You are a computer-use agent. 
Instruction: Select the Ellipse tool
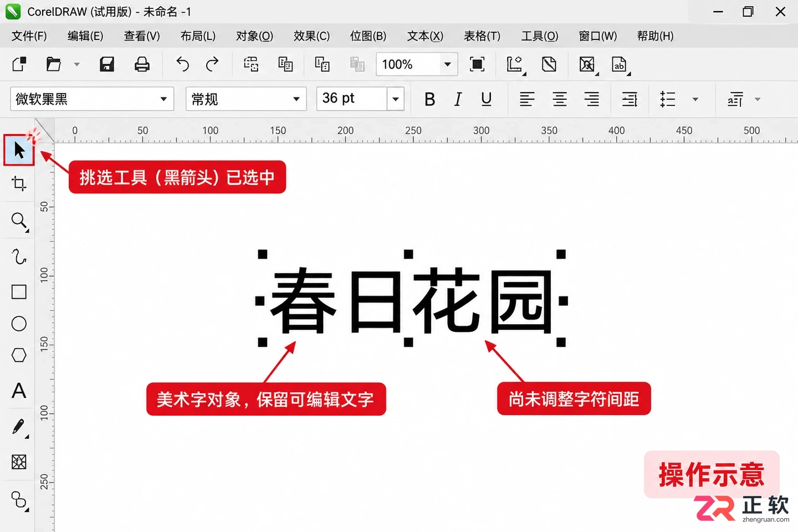(19, 324)
